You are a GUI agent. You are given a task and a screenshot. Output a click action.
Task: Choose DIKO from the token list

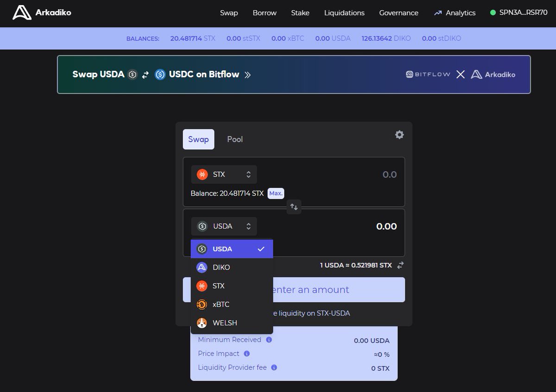pyautogui.click(x=232, y=267)
